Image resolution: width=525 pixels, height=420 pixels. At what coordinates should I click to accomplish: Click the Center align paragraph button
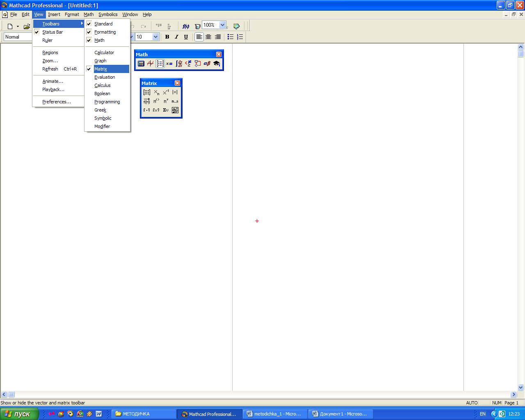[208, 37]
